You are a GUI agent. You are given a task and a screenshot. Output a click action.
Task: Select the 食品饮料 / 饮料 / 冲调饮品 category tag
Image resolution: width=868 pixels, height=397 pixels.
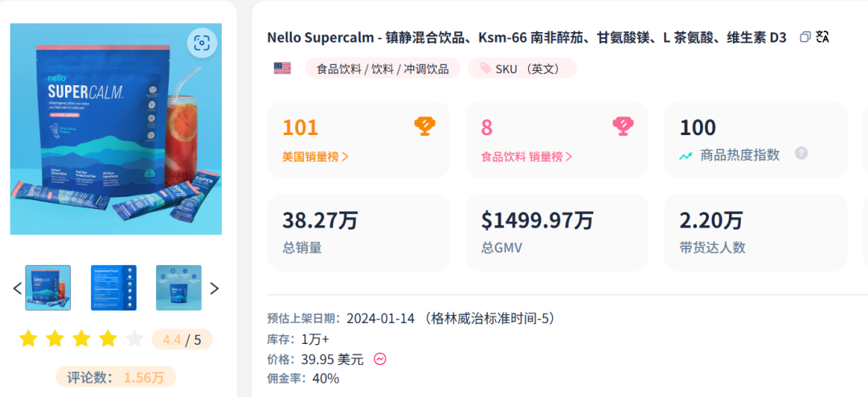pos(383,68)
